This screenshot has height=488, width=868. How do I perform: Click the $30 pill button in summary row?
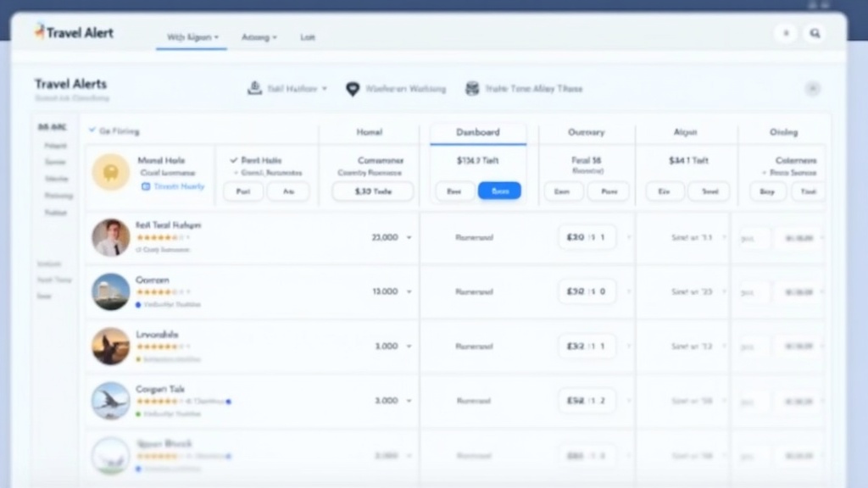coord(373,191)
